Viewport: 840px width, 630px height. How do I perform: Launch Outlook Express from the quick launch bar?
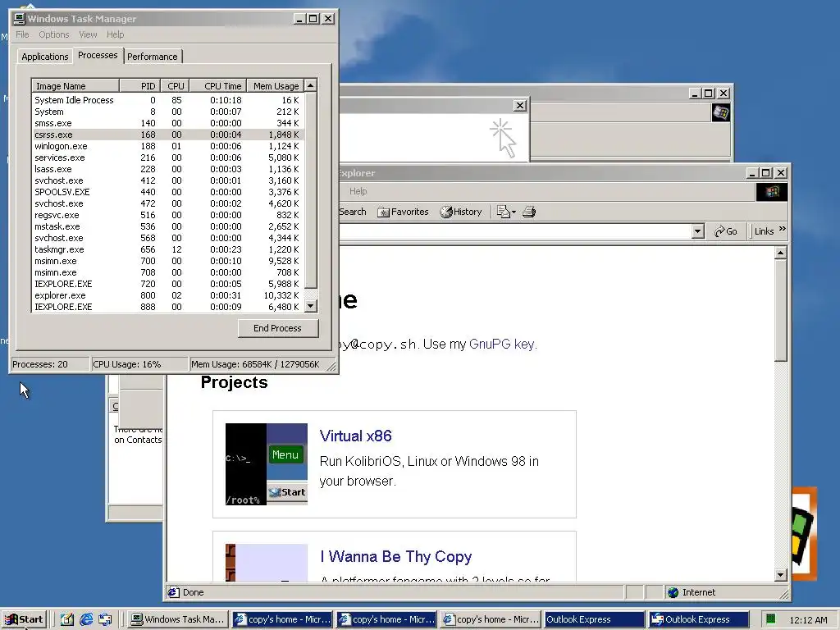pos(105,619)
